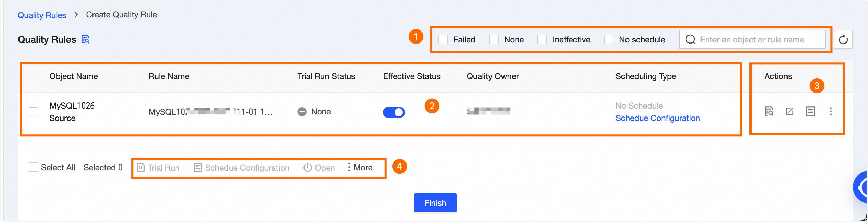868x222 pixels.
Task: Focus the object or rule name search field
Action: [757, 40]
